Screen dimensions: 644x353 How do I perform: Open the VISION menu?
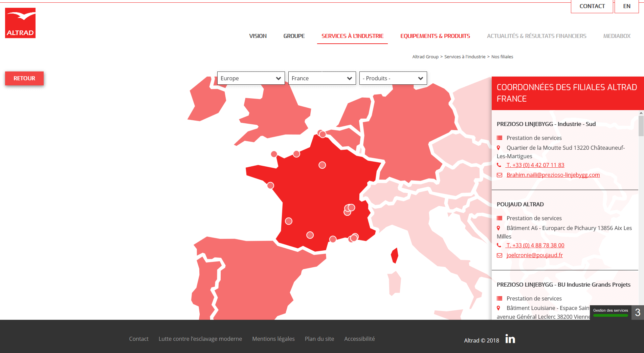click(258, 36)
